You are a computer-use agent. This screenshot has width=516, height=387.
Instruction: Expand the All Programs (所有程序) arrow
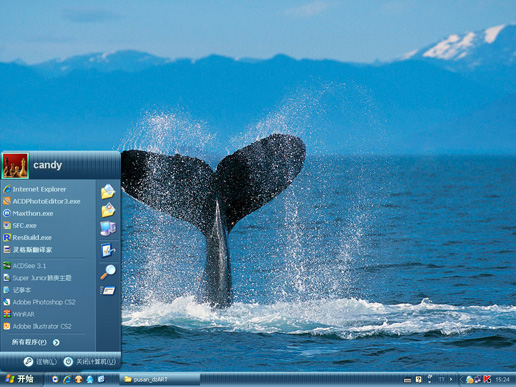[x=56, y=342]
